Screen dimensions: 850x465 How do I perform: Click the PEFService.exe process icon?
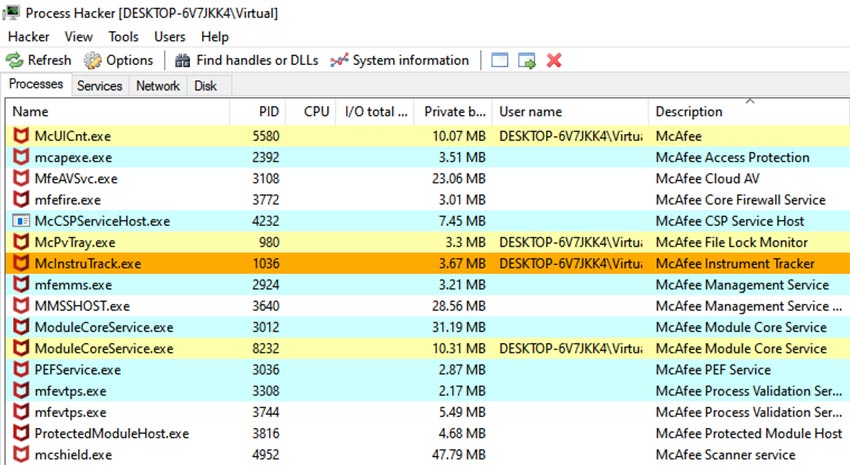pyautogui.click(x=21, y=370)
